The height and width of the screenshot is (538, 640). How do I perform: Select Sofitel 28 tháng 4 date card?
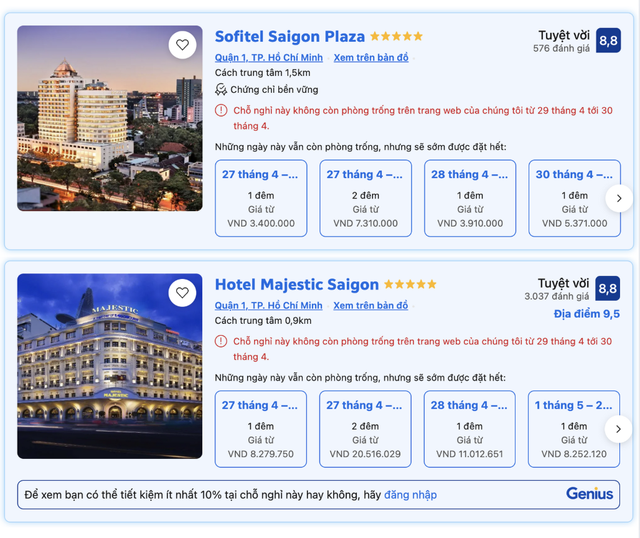click(x=470, y=198)
